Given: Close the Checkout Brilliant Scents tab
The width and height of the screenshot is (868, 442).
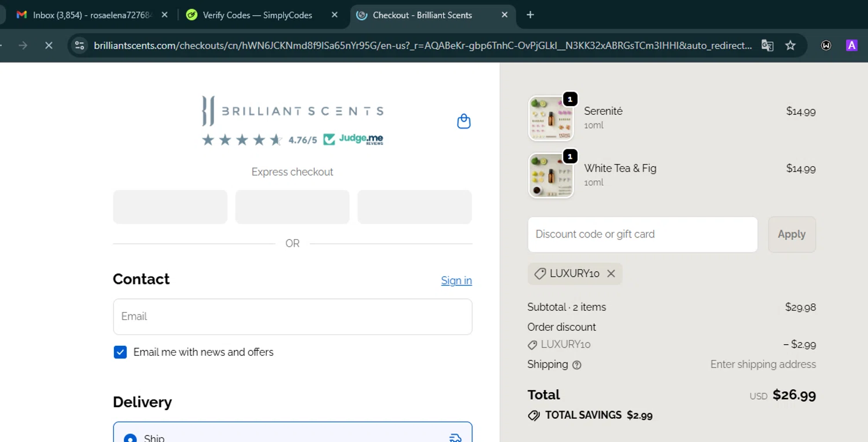Looking at the screenshot, I should pos(505,15).
